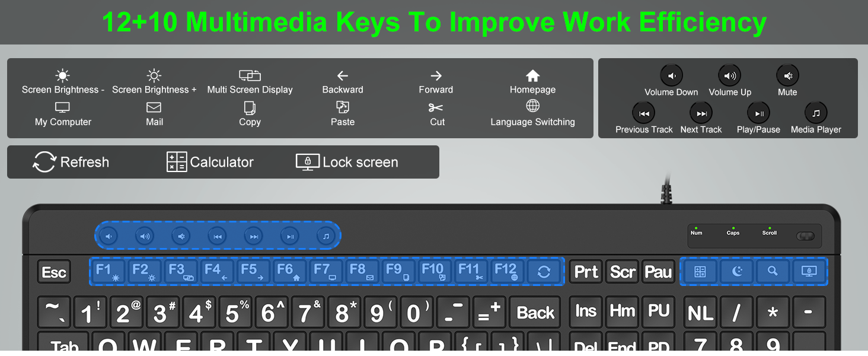Click the Backward arrow icon in legend
The height and width of the screenshot is (356, 868).
click(343, 76)
